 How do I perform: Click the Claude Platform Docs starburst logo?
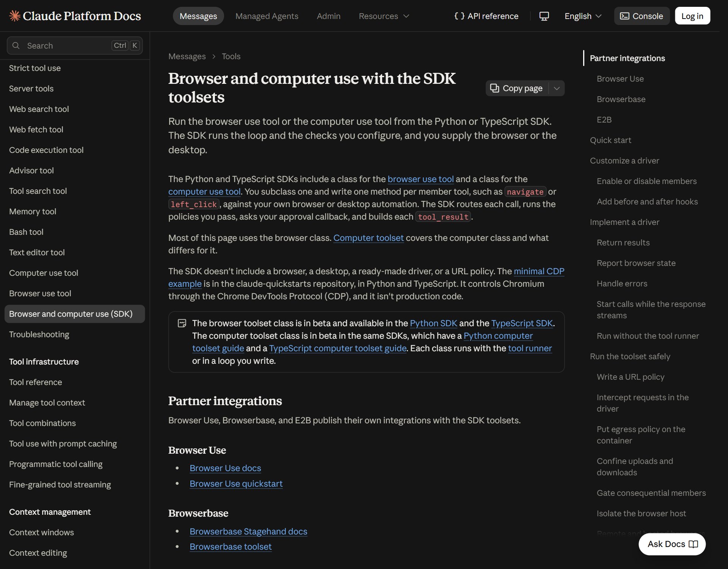tap(14, 16)
